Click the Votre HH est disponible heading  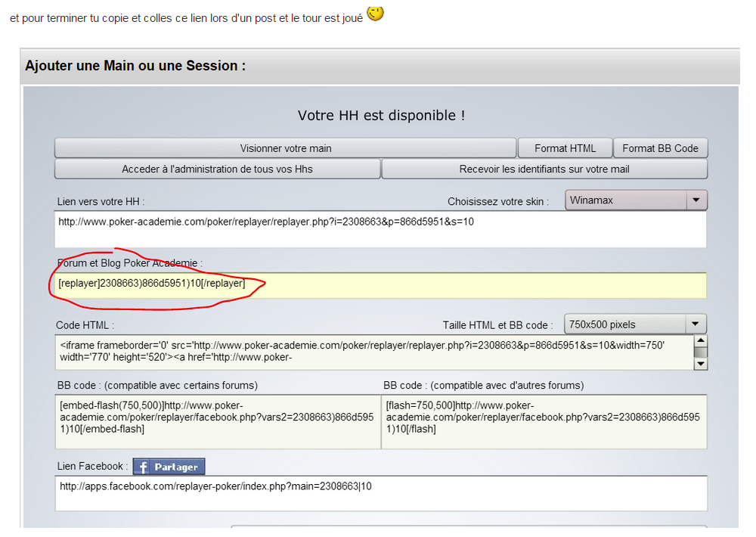pyautogui.click(x=381, y=115)
